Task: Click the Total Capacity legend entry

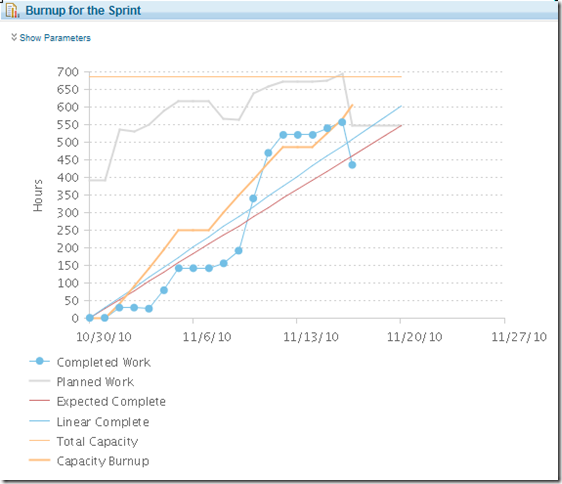Action: [x=84, y=441]
